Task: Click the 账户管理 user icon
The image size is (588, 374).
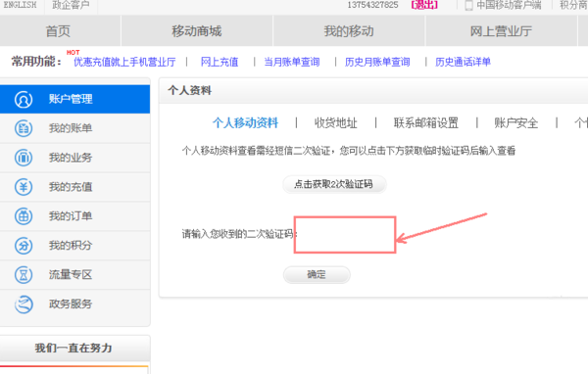Action: [24, 100]
